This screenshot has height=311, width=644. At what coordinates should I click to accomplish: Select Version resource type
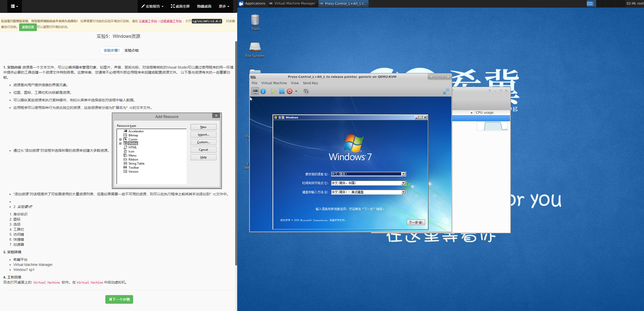click(133, 172)
